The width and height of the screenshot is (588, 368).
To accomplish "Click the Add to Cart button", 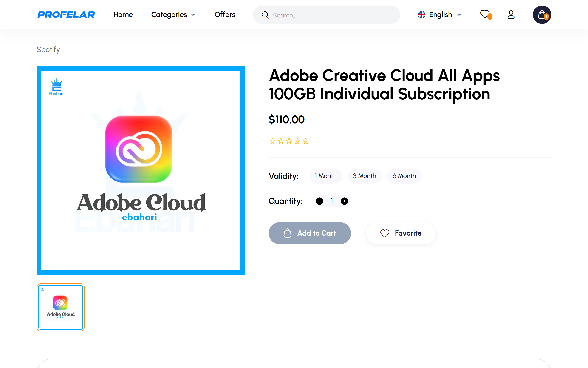I will pyautogui.click(x=310, y=233).
